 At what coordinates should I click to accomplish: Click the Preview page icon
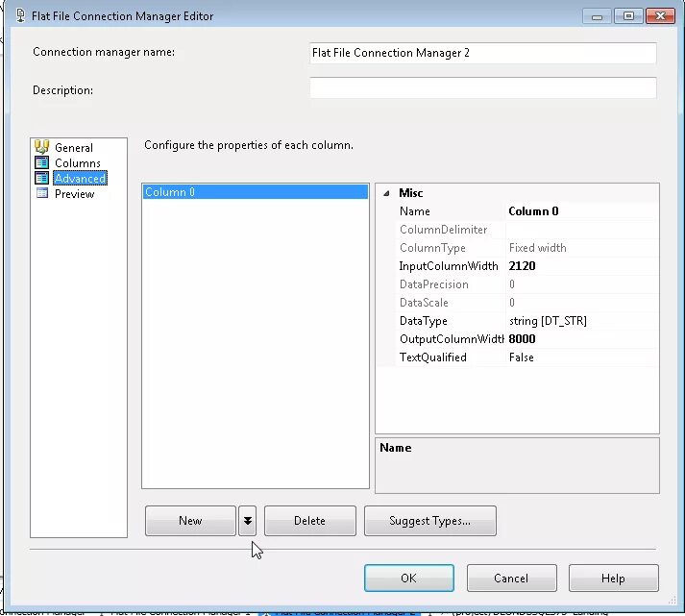pyautogui.click(x=42, y=193)
